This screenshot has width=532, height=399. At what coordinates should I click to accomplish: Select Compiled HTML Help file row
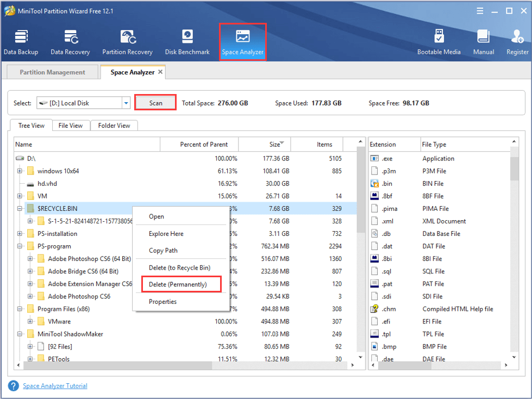440,309
